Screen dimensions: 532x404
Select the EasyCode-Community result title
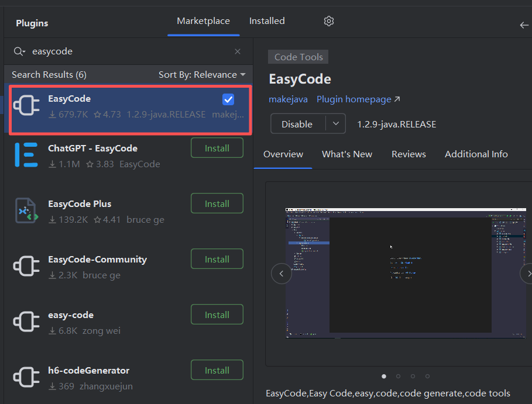[97, 260]
